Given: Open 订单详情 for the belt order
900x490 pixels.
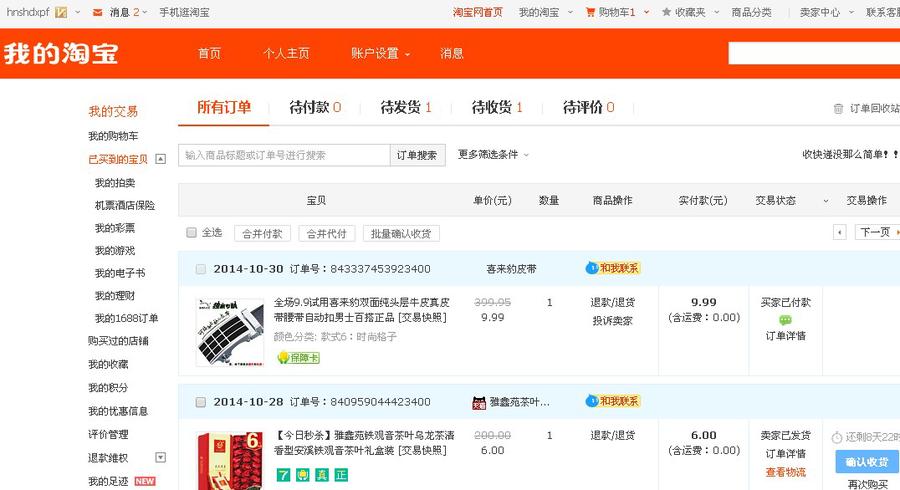Looking at the screenshot, I should pos(786,336).
